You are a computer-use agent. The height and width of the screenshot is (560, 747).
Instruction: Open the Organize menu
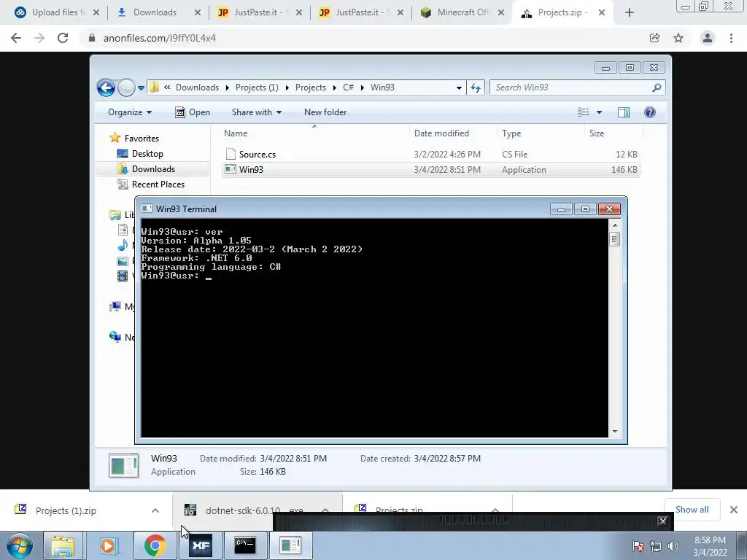click(x=130, y=112)
